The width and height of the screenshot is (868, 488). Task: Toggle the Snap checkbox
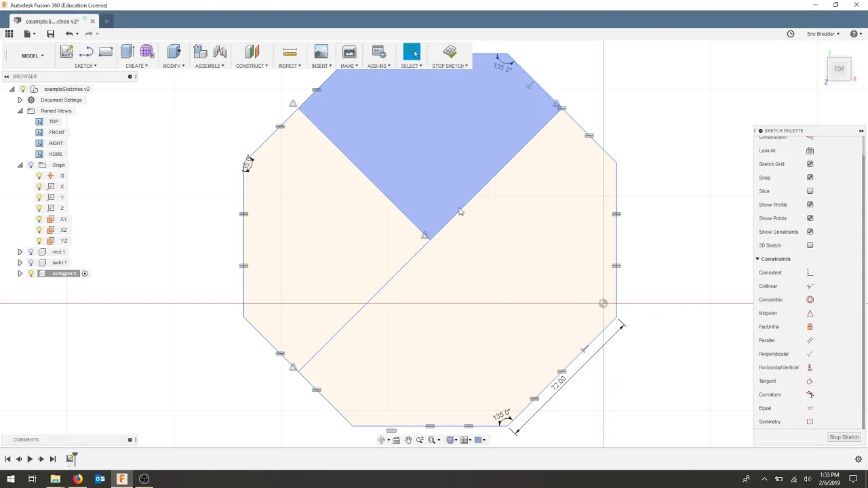click(810, 178)
